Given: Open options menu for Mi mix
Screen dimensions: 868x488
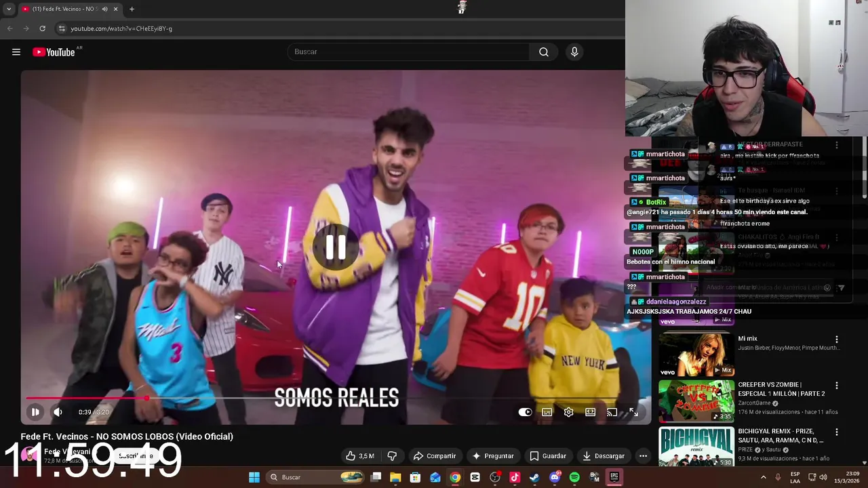Looking at the screenshot, I should (x=836, y=339).
